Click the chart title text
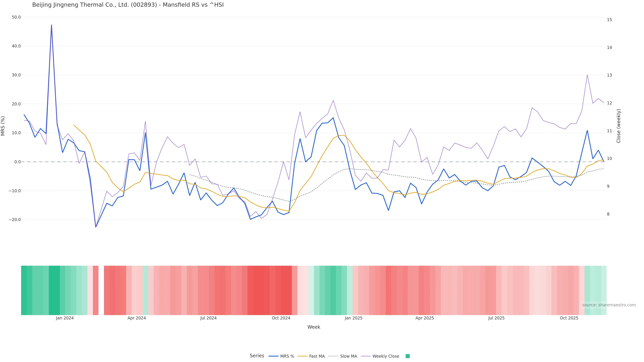 (128, 5)
